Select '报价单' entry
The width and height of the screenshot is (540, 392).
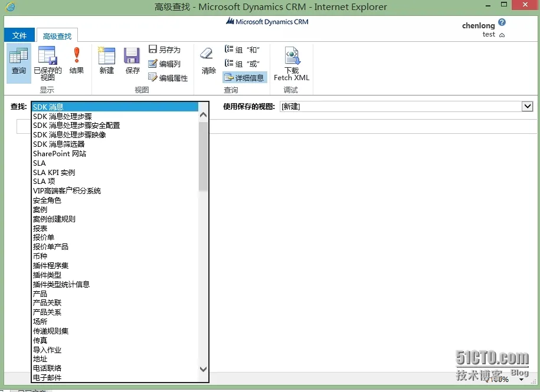(115, 237)
